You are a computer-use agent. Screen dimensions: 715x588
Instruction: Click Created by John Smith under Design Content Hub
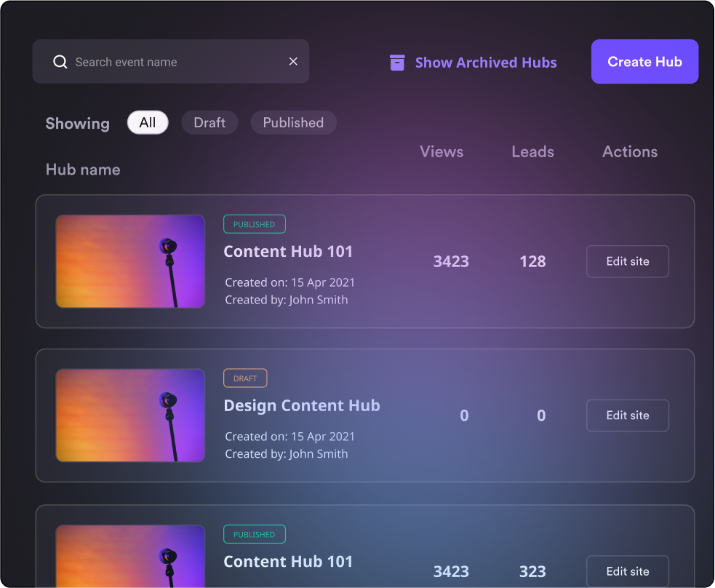pos(287,454)
